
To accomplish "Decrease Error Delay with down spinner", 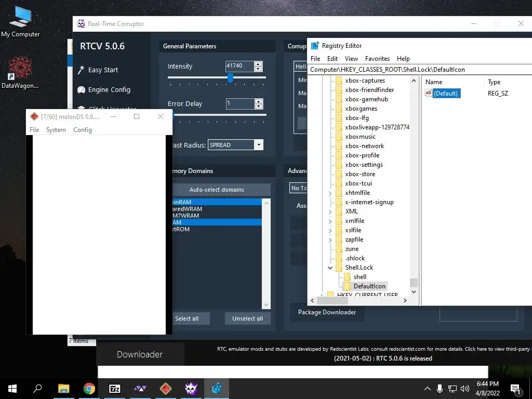I will click(259, 106).
